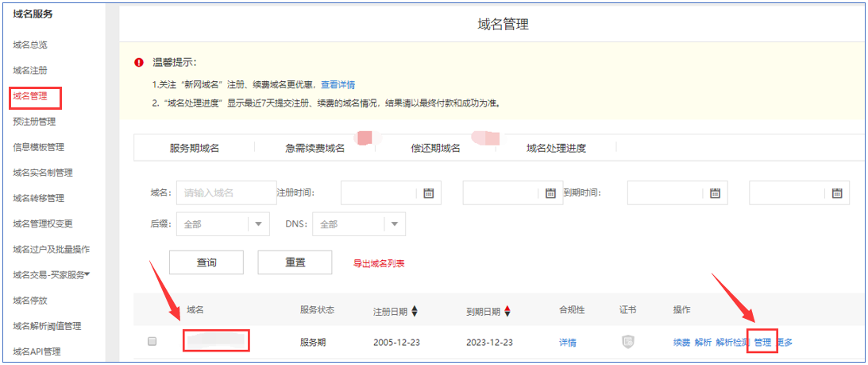Sort by 注册日期 using sort arrows
Viewport: 868px width, 365px height.
[x=414, y=311]
